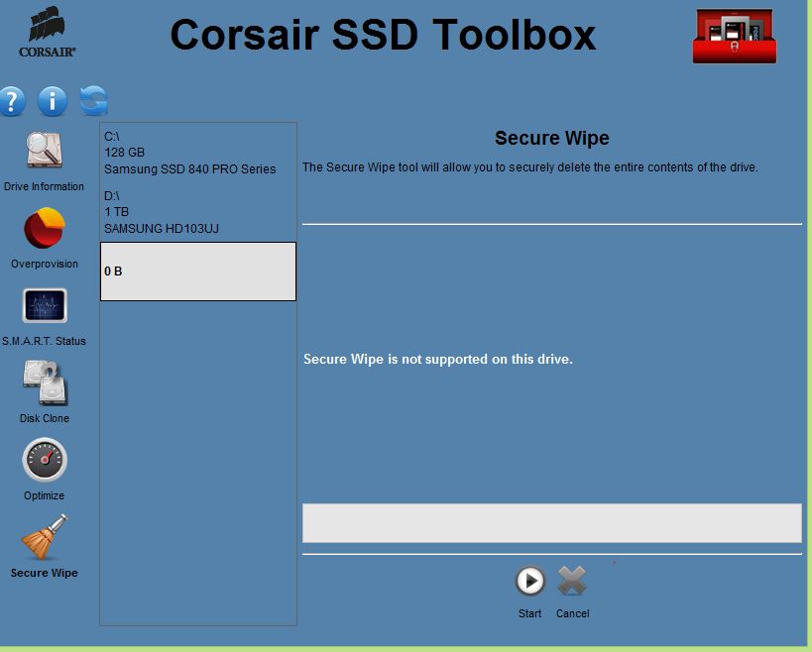
Task: Open the help question mark icon
Action: (x=13, y=101)
